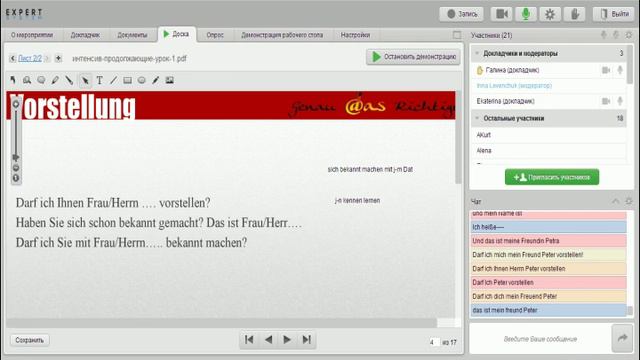Open the Докладчик tab

point(85,35)
